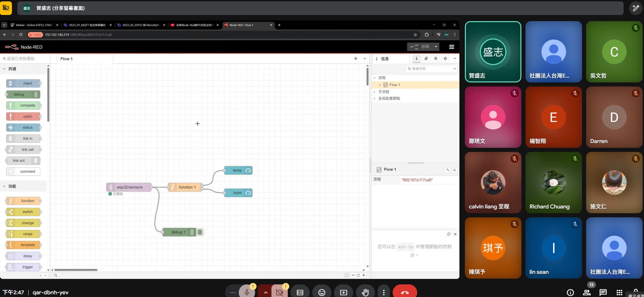
Task: Select the debug node in the palette
Action: 23,94
